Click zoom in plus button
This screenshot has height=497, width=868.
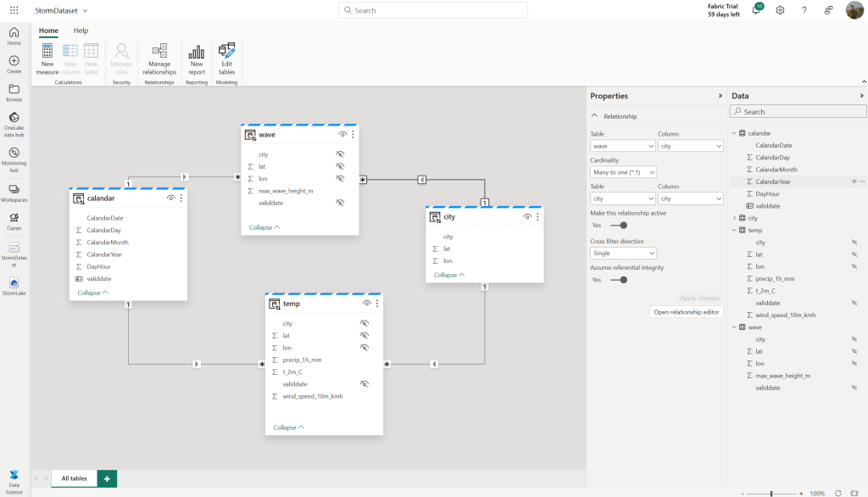click(800, 493)
